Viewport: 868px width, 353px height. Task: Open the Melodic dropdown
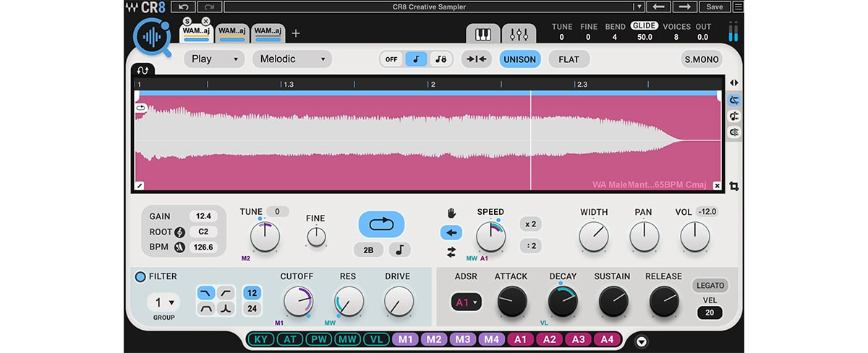(292, 59)
